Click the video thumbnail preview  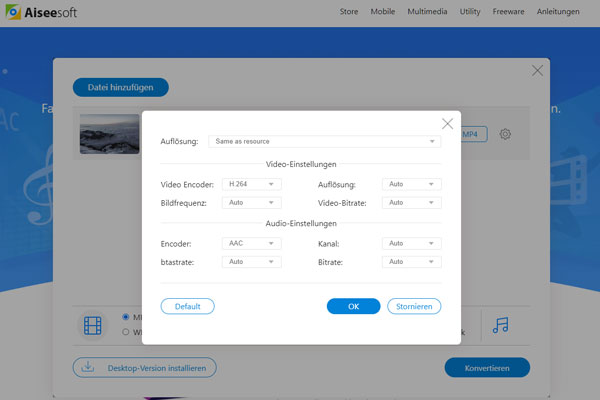[109, 134]
